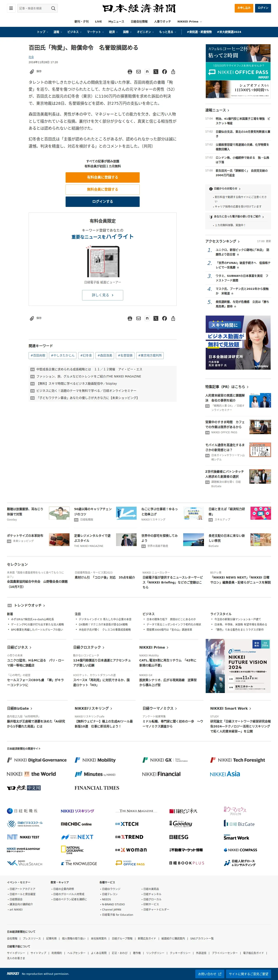
Task: Click the bottom note share icon
Action: 147,318
